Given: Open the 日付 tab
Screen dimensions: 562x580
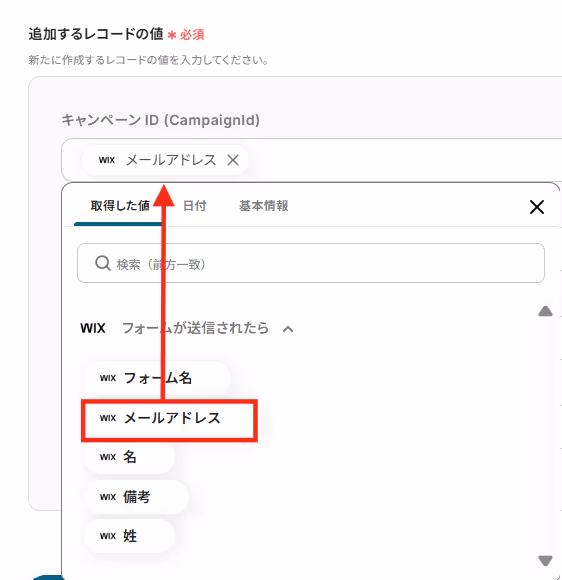Looking at the screenshot, I should point(195,206).
